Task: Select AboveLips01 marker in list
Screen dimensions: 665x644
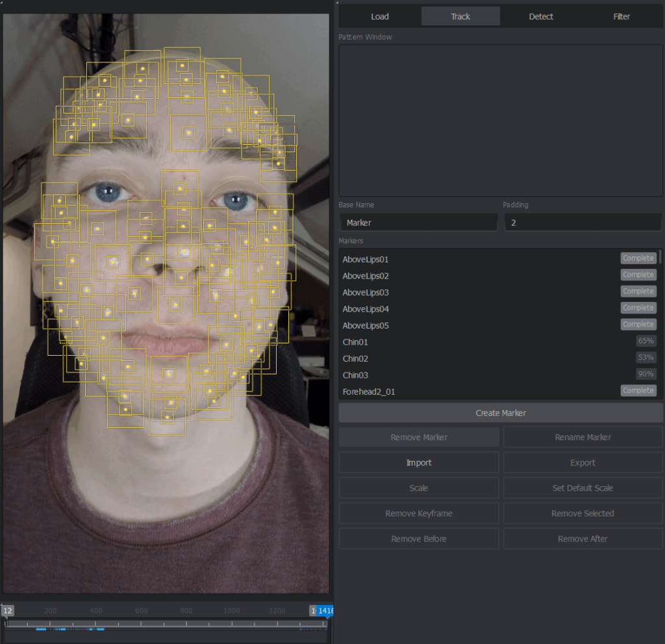Action: click(x=366, y=259)
